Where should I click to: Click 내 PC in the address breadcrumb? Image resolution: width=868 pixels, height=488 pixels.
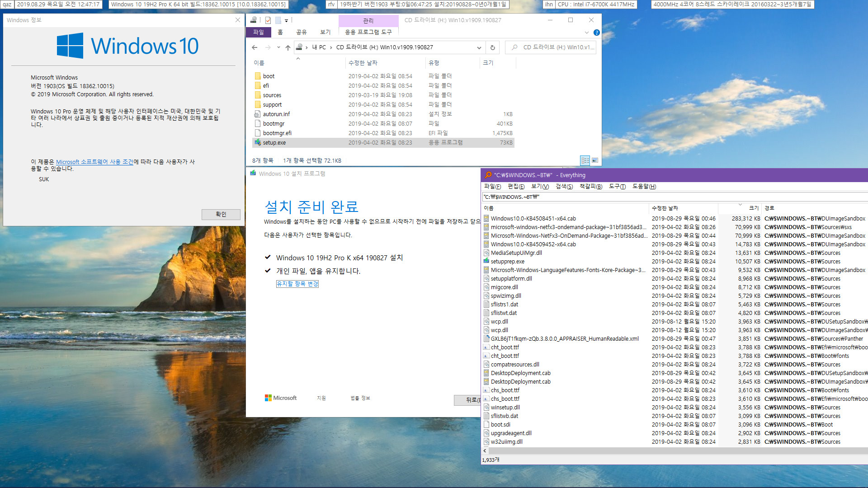[319, 47]
